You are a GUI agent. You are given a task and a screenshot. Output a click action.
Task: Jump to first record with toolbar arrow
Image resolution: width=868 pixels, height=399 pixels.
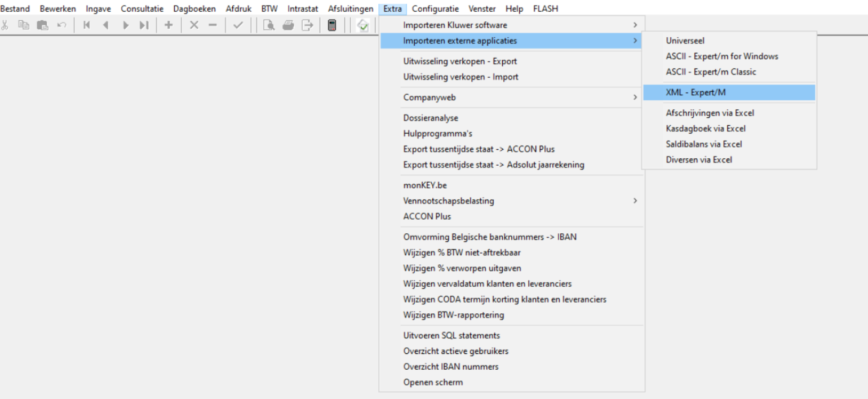(x=87, y=25)
